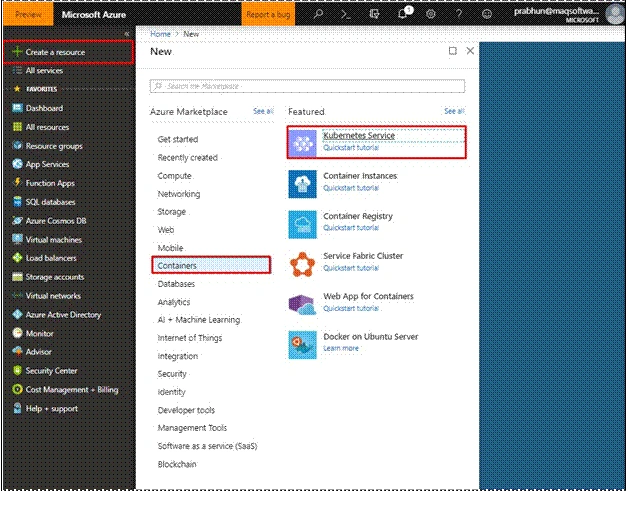Click the search icon in top bar

tap(318, 14)
